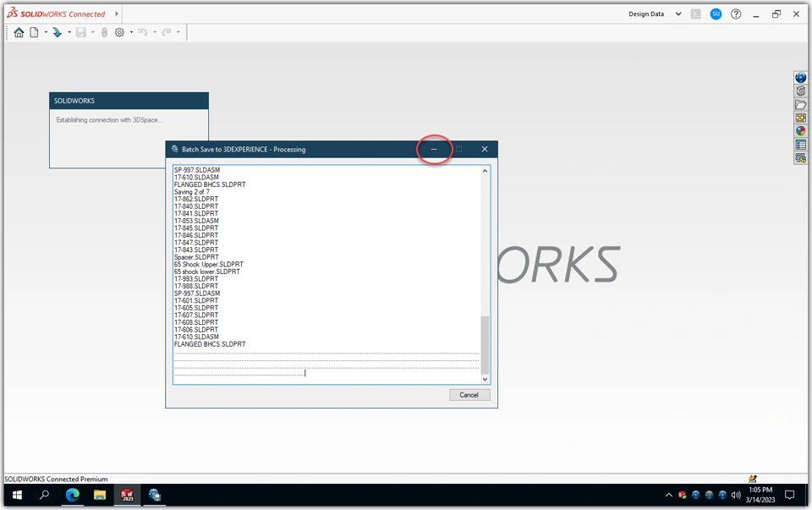The width and height of the screenshot is (812, 510).
Task: Click '65 Shock Upper.SLDPRT' in the log
Action: (209, 264)
